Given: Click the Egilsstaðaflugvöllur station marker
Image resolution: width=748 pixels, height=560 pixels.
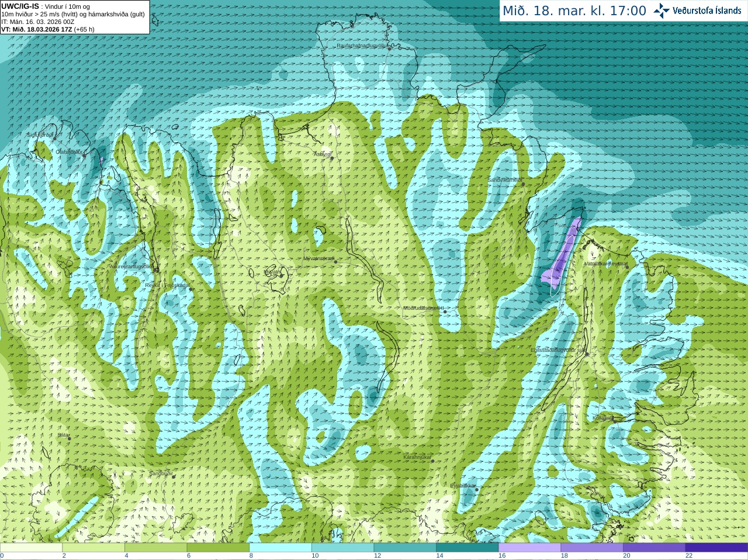Looking at the screenshot, I should (x=587, y=354).
